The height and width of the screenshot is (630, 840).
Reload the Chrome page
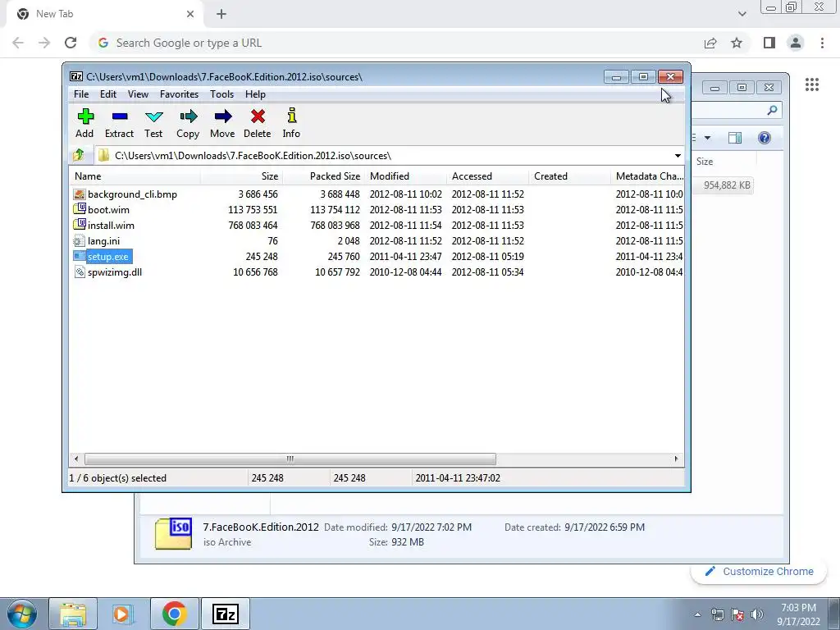click(x=71, y=43)
